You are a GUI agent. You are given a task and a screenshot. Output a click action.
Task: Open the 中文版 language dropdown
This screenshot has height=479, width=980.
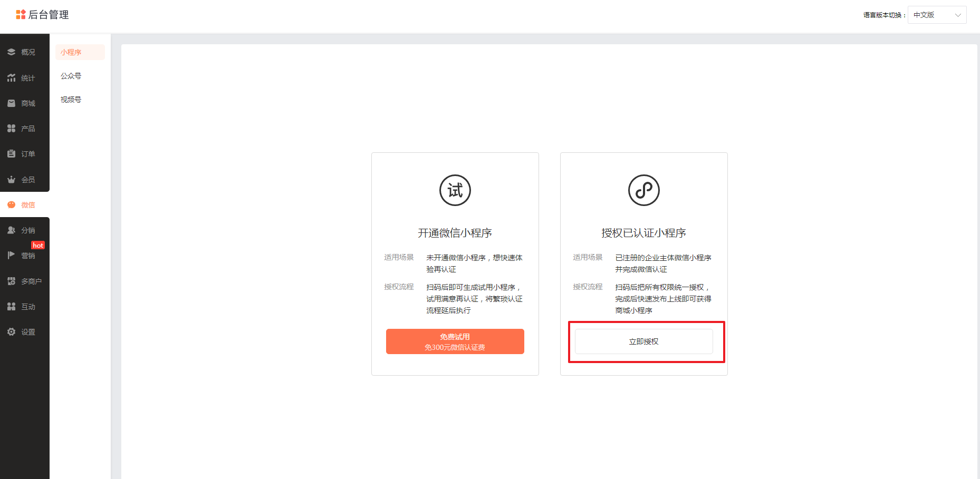point(937,15)
